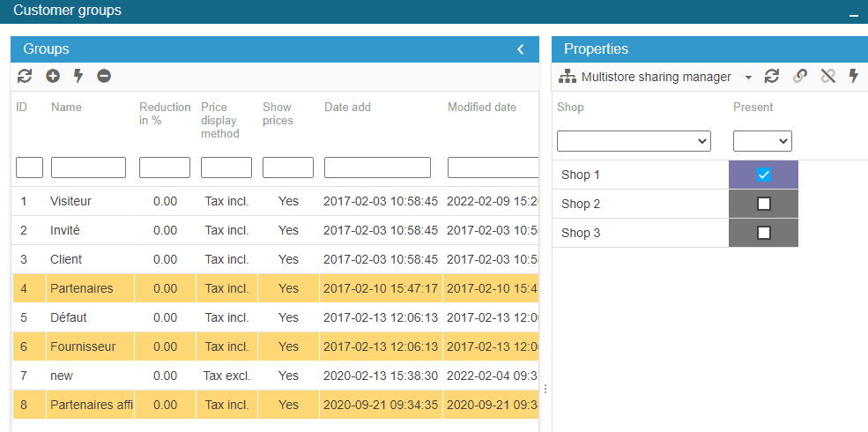Sort by the Name column header
The image size is (868, 432).
[x=66, y=108]
